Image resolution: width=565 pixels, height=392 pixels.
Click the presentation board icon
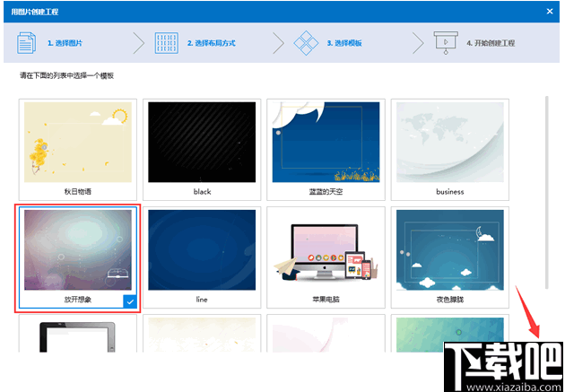446,43
